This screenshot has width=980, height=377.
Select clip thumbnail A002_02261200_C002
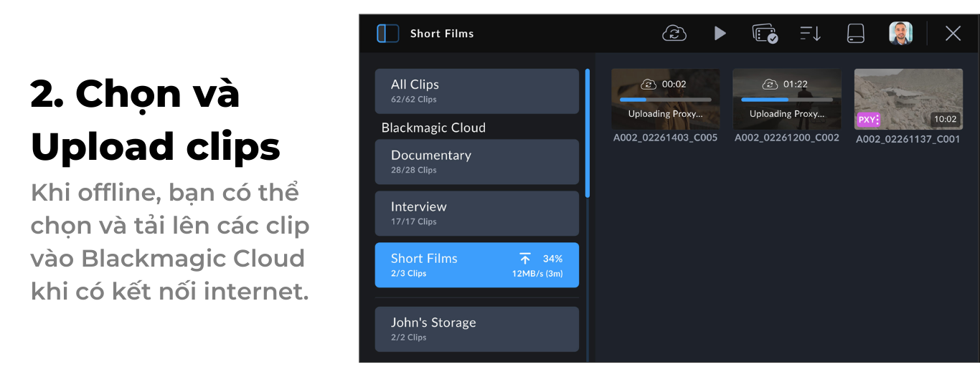click(x=787, y=99)
